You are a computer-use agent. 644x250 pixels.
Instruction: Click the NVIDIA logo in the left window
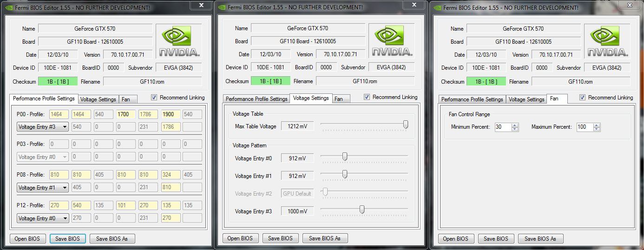179,42
